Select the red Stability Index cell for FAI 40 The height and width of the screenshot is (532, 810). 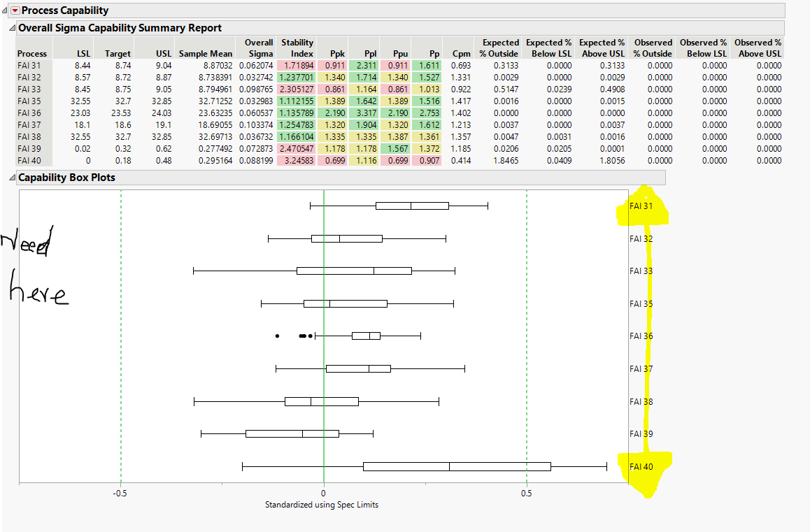(x=299, y=160)
